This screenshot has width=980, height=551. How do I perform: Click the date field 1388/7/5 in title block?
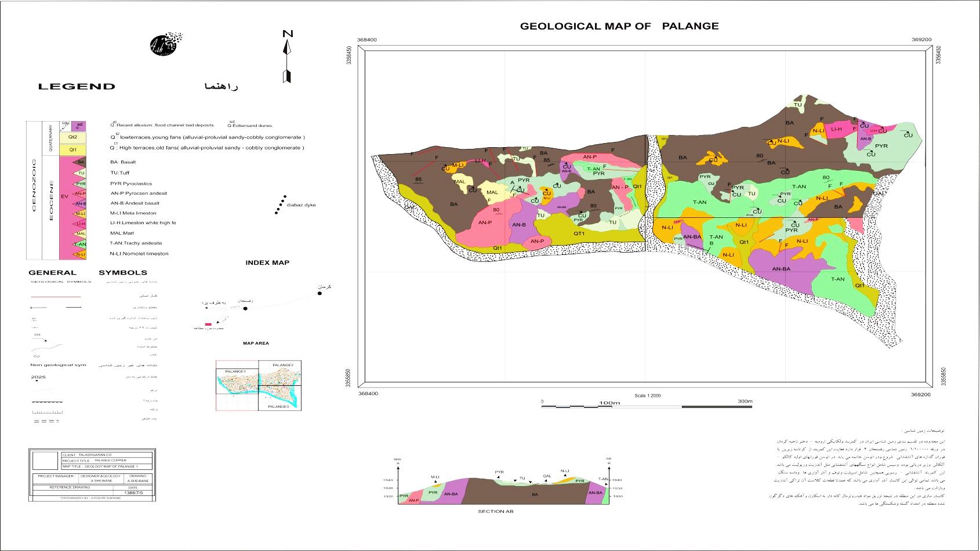[137, 492]
